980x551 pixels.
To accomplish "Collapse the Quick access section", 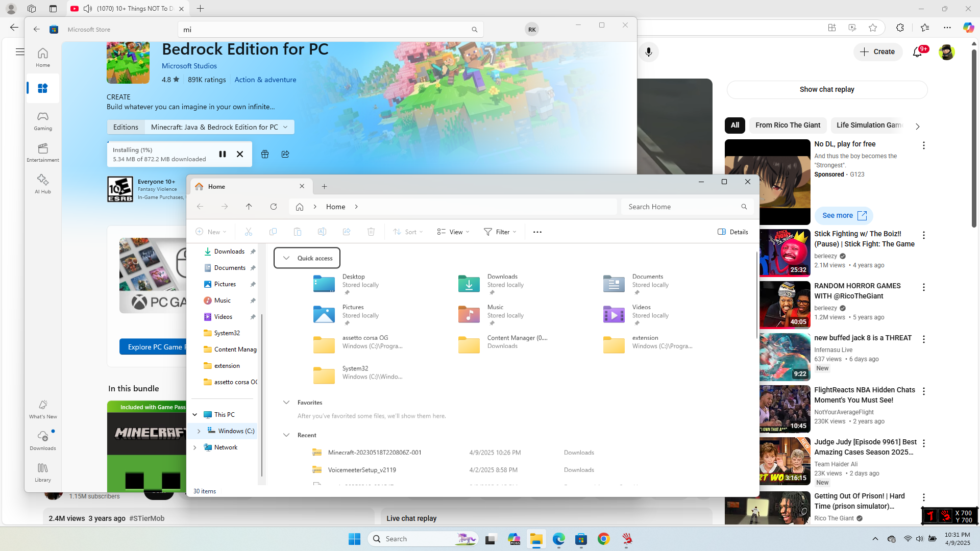I will pyautogui.click(x=286, y=258).
